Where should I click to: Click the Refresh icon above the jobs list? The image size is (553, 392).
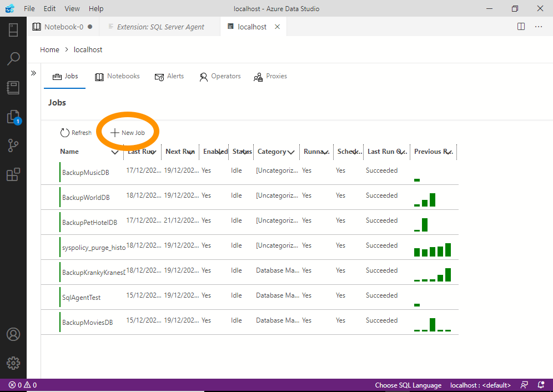(x=63, y=132)
